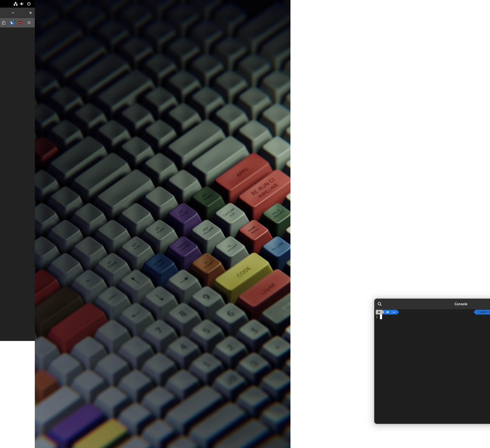The image size is (490, 448).
Task: Focus the terminal at the cursor
Action: [381, 317]
